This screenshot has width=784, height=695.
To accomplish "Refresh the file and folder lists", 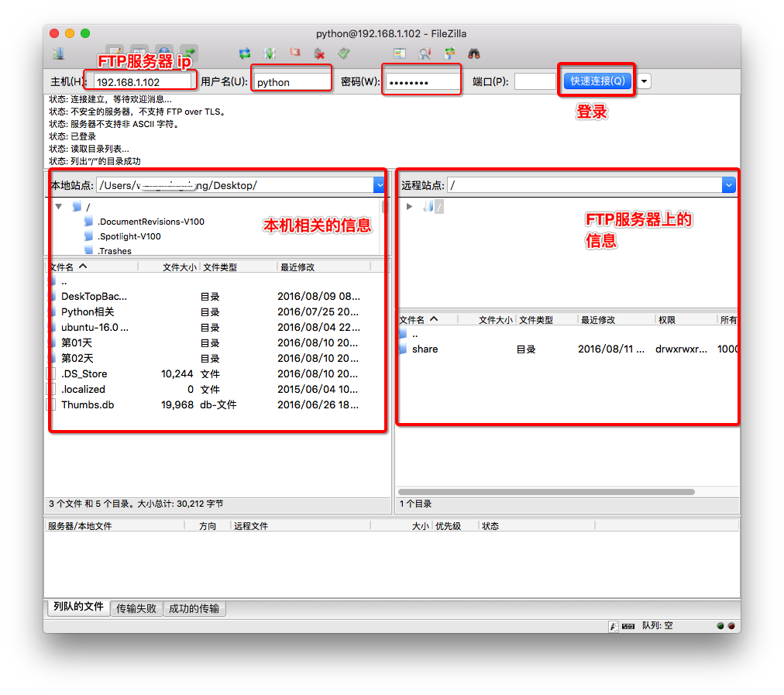I will click(x=245, y=53).
